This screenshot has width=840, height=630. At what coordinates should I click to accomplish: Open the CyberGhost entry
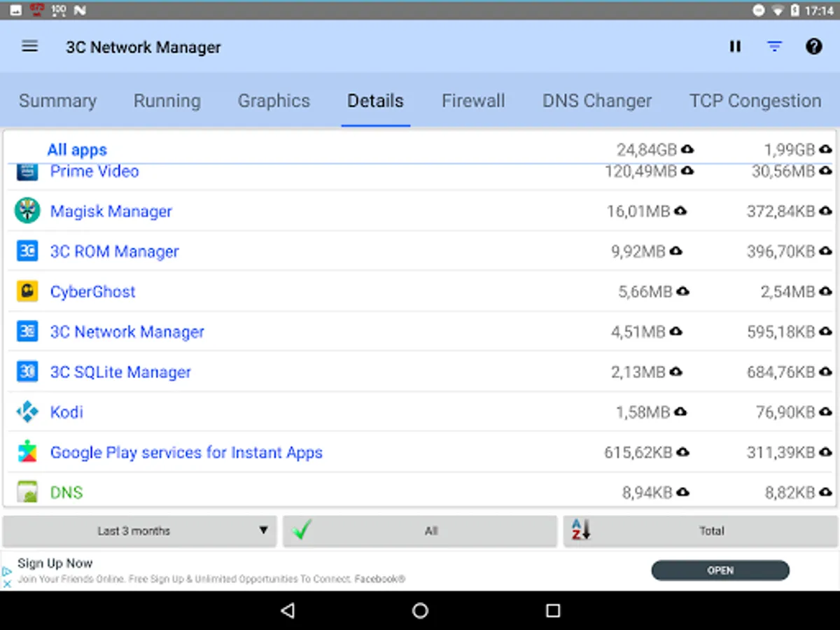point(93,292)
